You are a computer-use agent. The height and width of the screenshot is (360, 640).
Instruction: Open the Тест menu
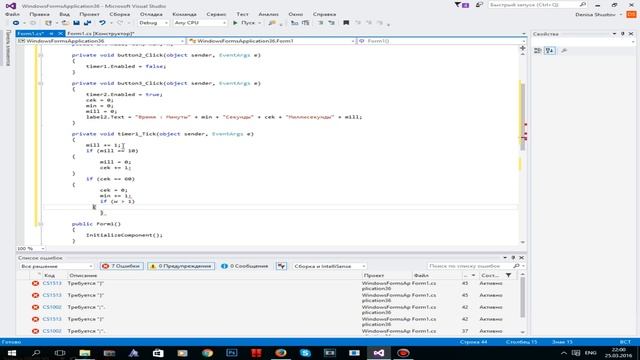click(242, 14)
